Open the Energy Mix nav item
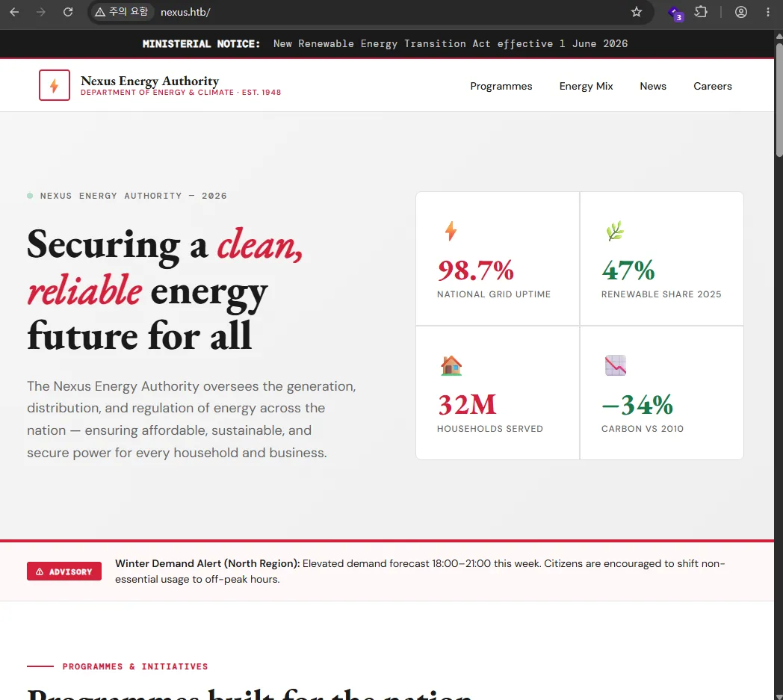 [586, 87]
